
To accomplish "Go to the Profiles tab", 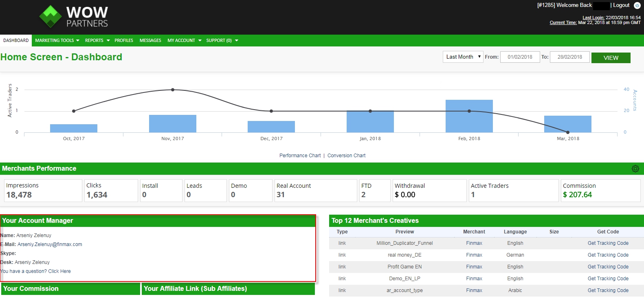I will (x=124, y=40).
